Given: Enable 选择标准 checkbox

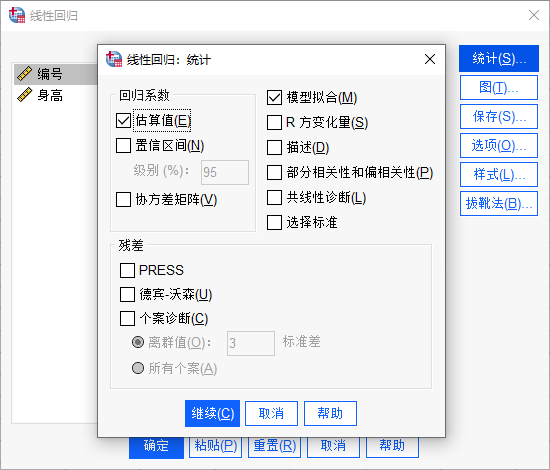Looking at the screenshot, I should 274,222.
